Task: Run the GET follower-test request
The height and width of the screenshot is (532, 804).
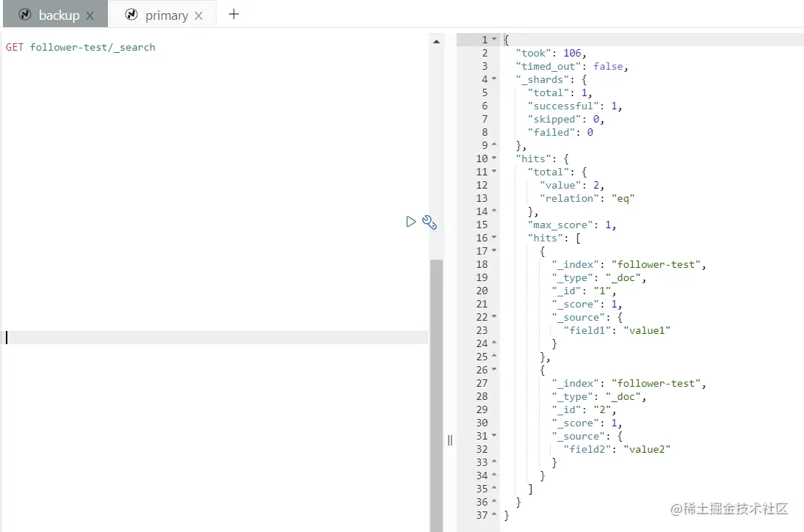Action: point(410,222)
